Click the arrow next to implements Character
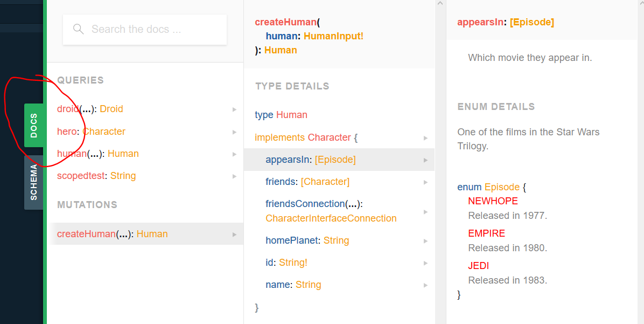Screen dimensions: 644x324 (425, 138)
